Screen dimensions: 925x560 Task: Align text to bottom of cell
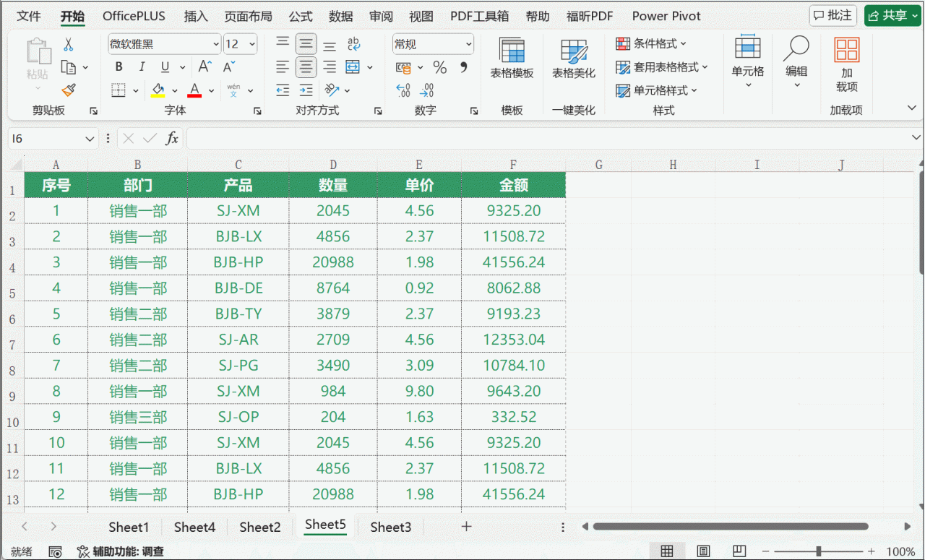[330, 44]
